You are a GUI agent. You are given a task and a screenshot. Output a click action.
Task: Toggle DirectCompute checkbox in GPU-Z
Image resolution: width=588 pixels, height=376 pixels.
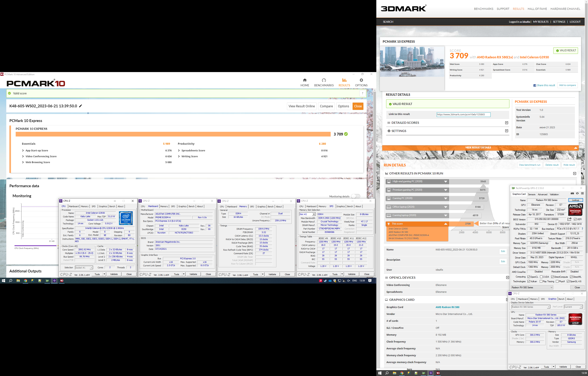[x=552, y=277]
